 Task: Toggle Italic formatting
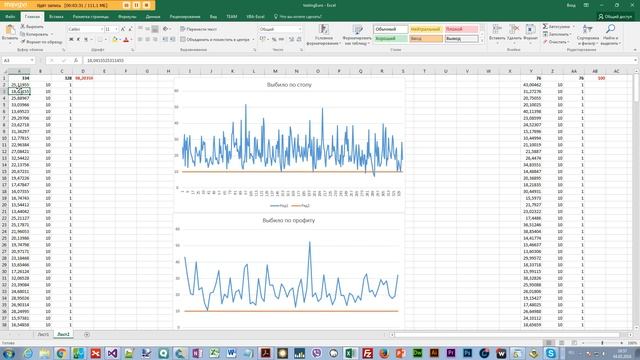coord(78,40)
